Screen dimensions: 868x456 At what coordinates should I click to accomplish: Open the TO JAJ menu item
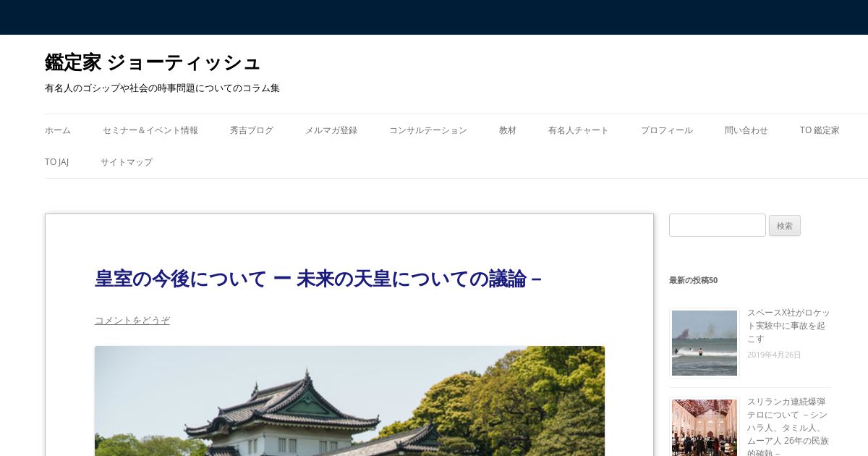(x=56, y=162)
